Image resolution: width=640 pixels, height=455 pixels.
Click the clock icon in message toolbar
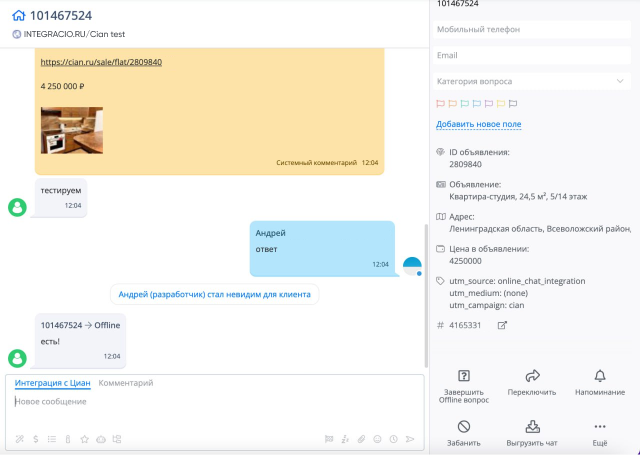393,439
